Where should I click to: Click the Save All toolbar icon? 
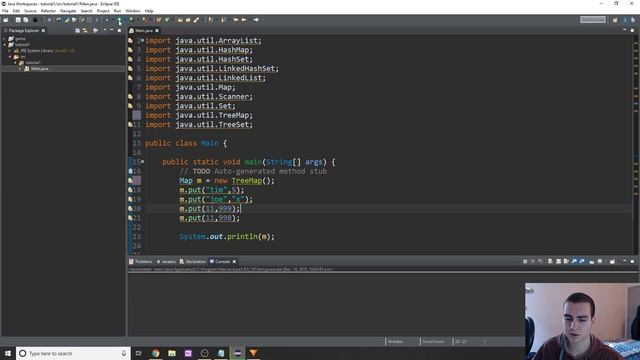[26, 20]
